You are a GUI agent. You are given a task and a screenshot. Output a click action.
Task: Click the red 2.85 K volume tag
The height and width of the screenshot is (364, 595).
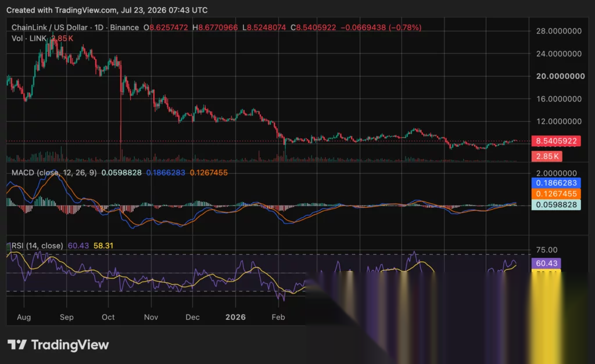(547, 156)
